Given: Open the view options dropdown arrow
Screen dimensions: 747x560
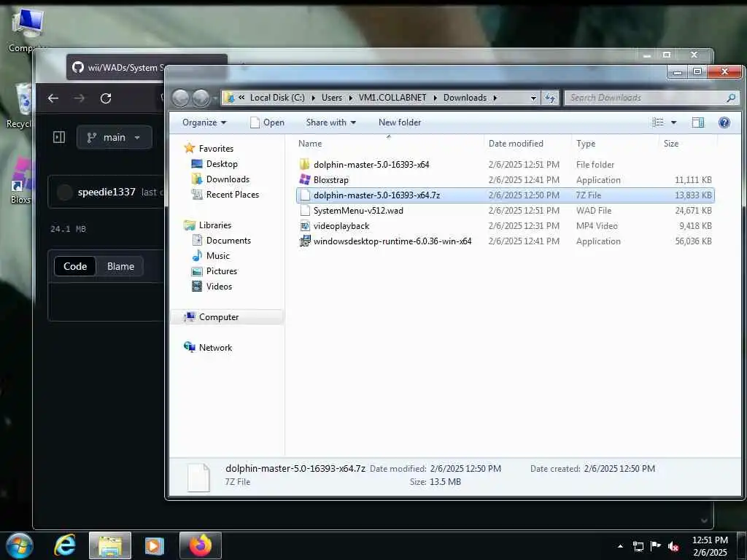Looking at the screenshot, I should pos(673,122).
